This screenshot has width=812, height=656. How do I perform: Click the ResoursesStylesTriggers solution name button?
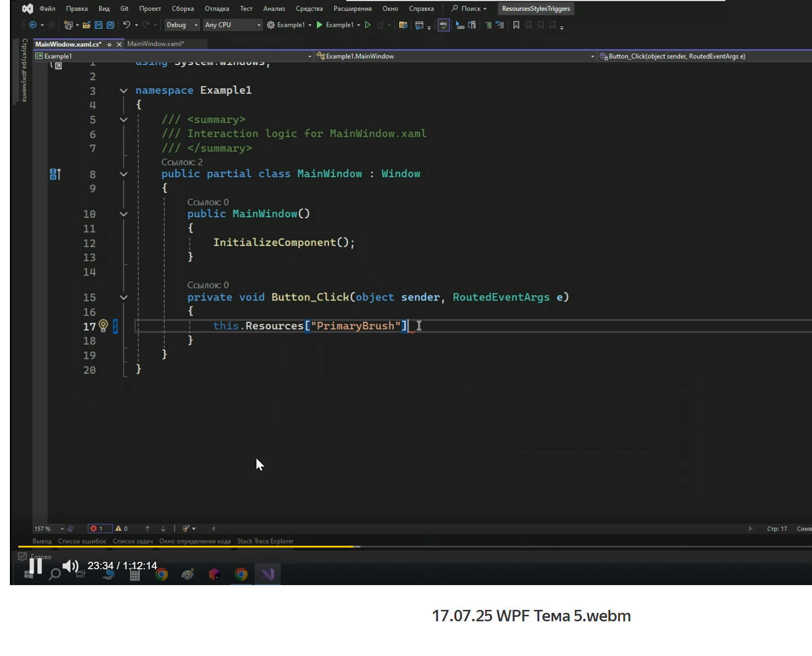[536, 8]
